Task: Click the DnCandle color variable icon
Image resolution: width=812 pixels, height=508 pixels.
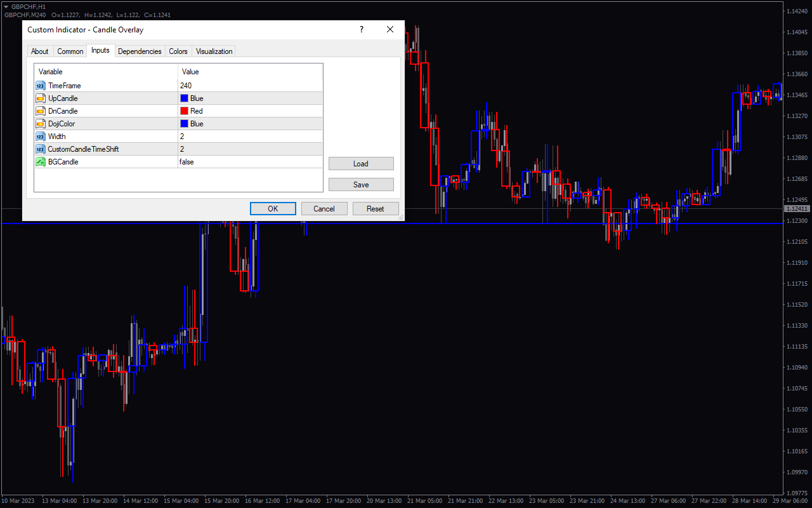Action: (41, 111)
